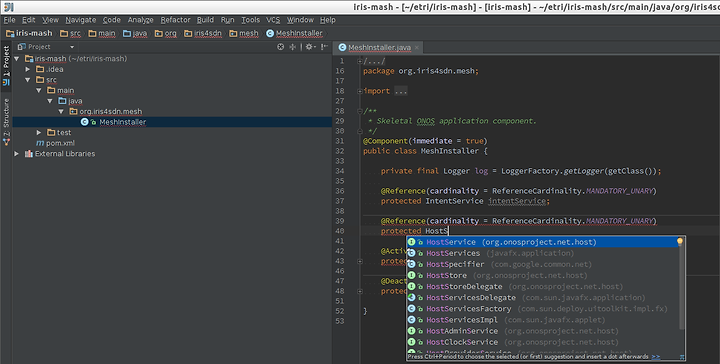Expand folded header comment on line 1
Image resolution: width=720 pixels, height=364 pixels.
360,61
